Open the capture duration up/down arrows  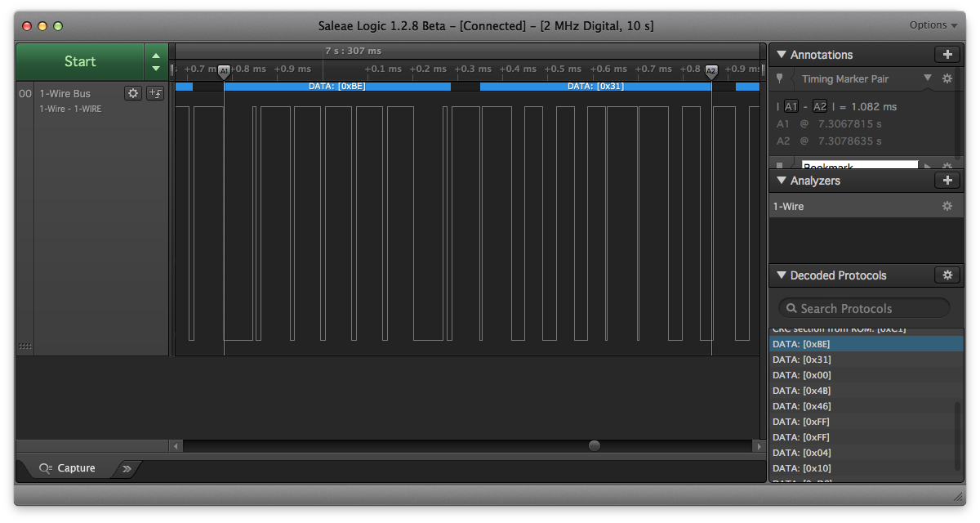tap(156, 61)
